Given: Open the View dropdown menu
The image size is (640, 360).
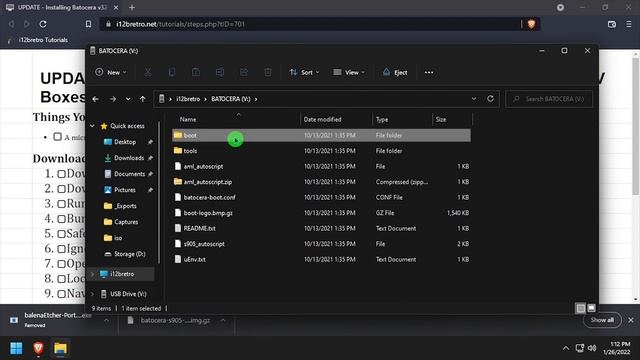Looking at the screenshot, I should point(349,72).
